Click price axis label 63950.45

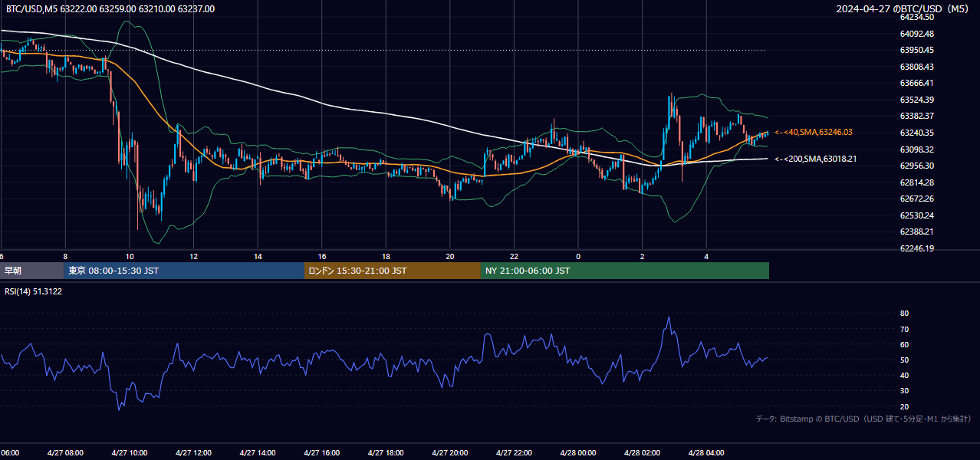917,50
